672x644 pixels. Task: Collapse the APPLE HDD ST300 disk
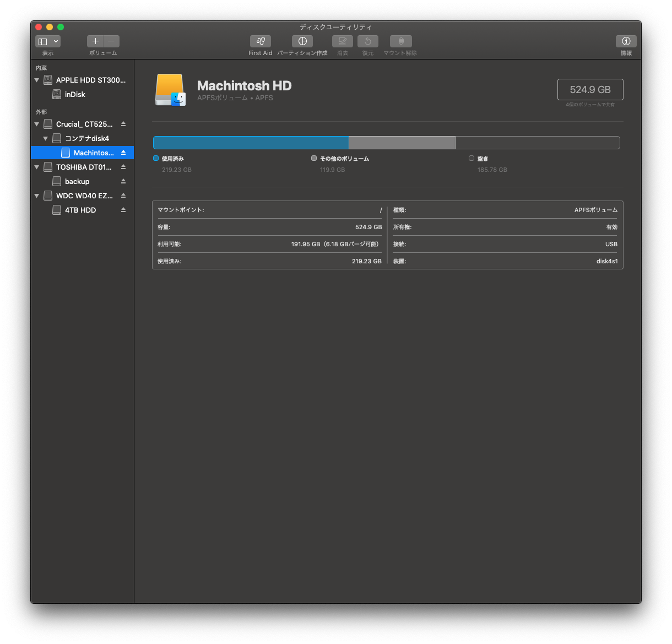click(37, 80)
